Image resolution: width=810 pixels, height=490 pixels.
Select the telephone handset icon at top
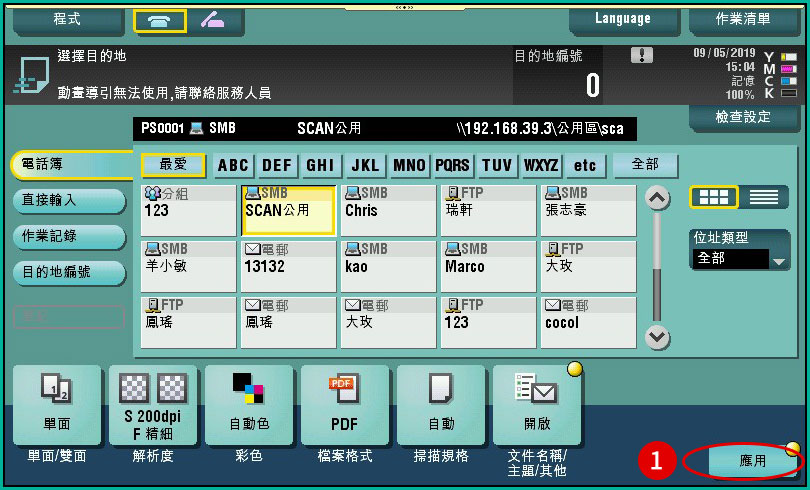pos(159,20)
